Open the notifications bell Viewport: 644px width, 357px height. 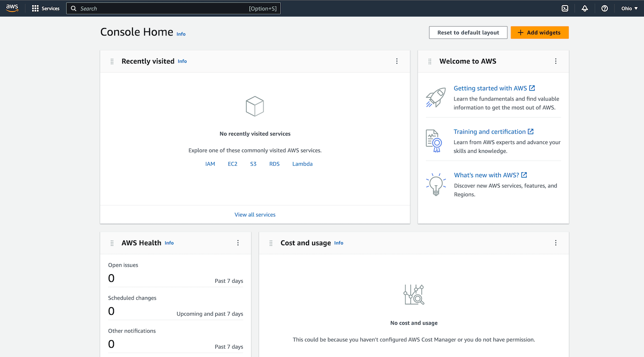[585, 8]
